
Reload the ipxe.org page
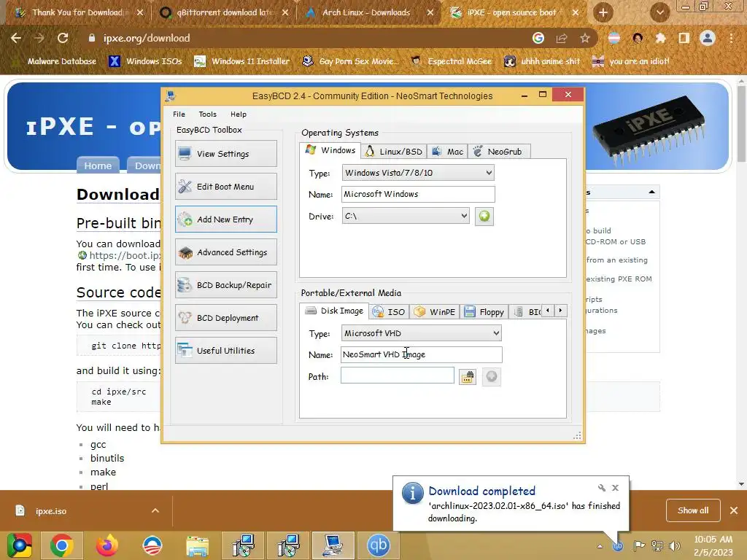63,38
